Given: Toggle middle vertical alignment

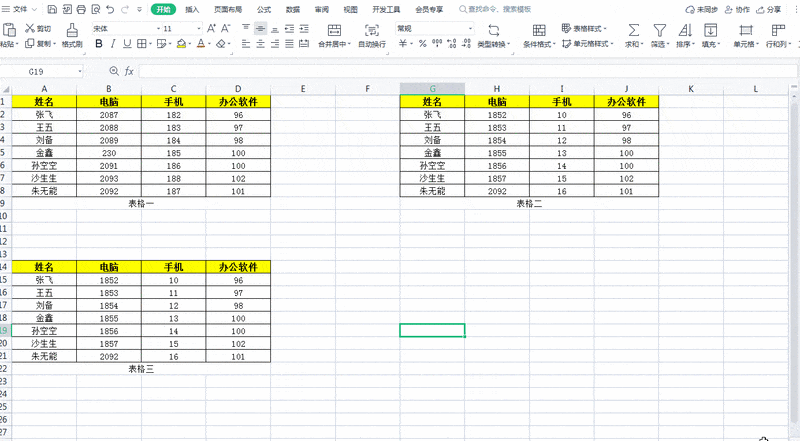Looking at the screenshot, I should point(260,29).
